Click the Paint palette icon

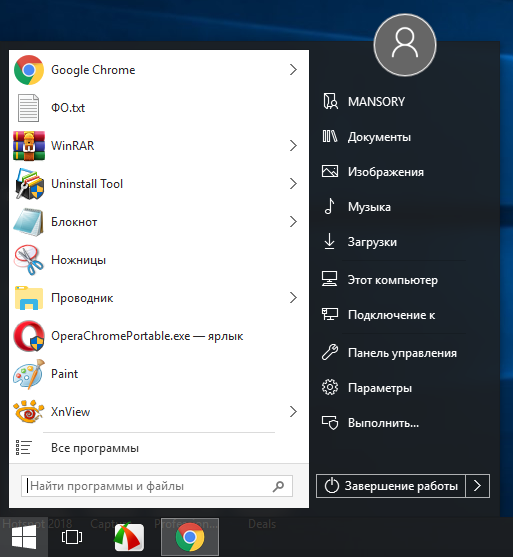click(29, 374)
